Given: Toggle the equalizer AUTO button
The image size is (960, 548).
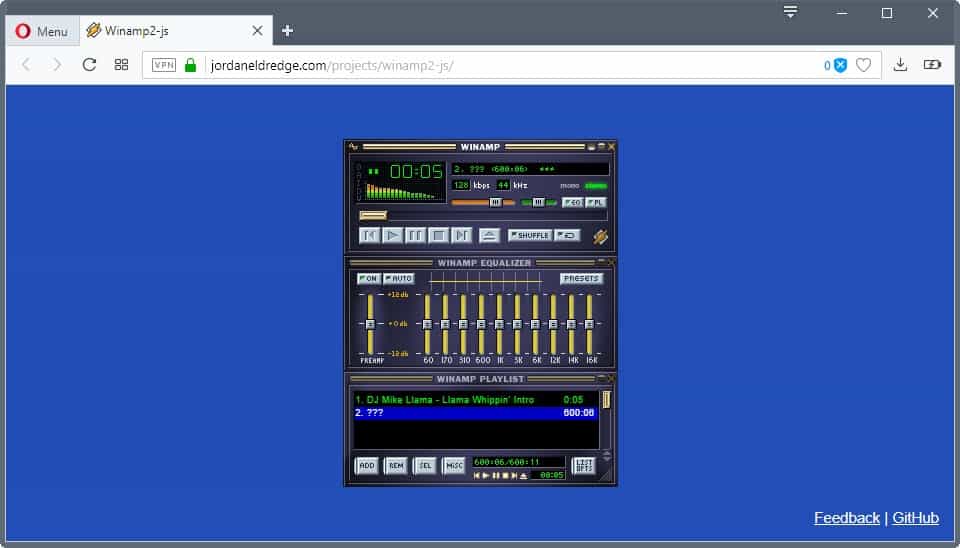Looking at the screenshot, I should coord(399,279).
